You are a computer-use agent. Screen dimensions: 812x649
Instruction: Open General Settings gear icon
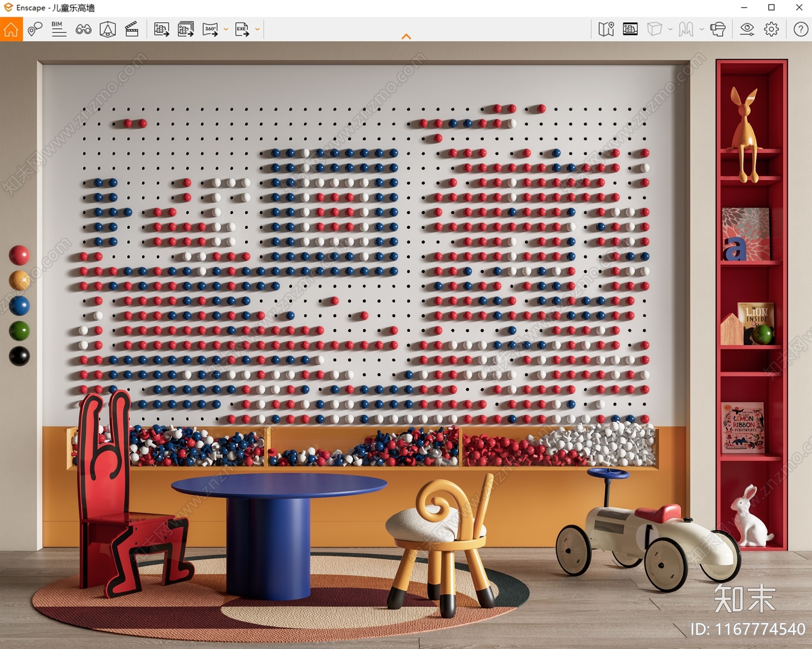tap(771, 29)
